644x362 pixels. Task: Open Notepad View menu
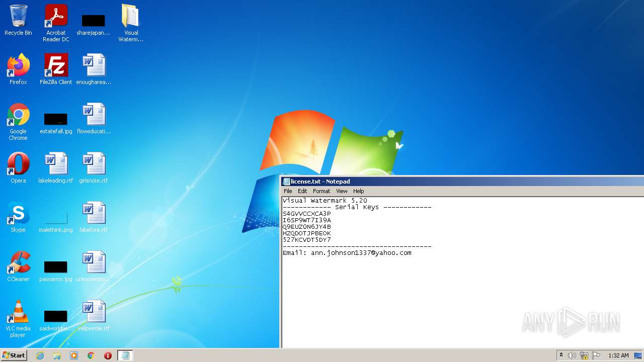click(342, 191)
